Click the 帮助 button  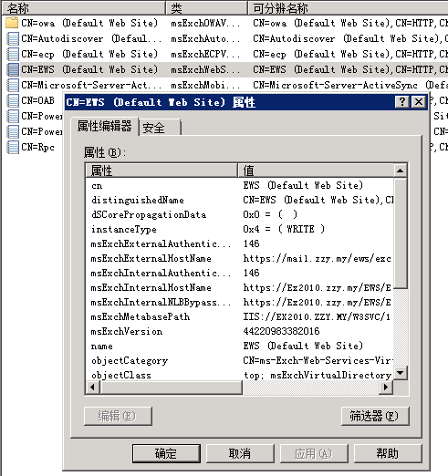tap(388, 453)
